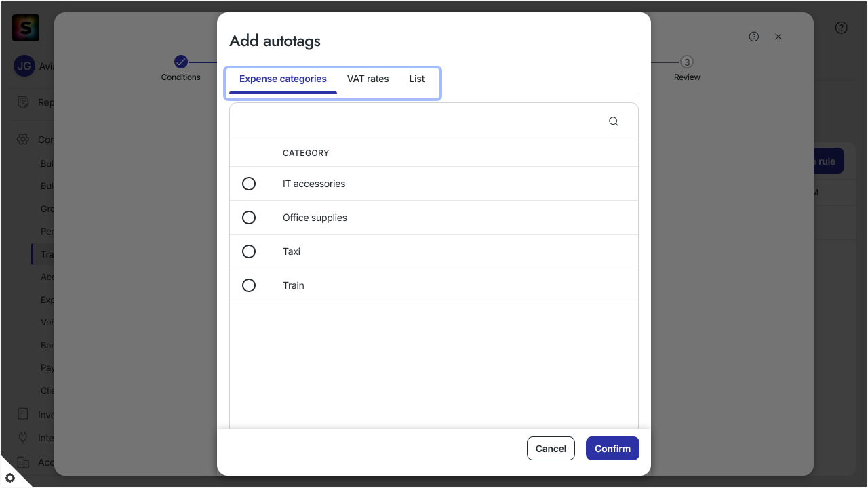The image size is (868, 488).
Task: Click the Accounting building sidebar icon
Action: [x=23, y=462]
